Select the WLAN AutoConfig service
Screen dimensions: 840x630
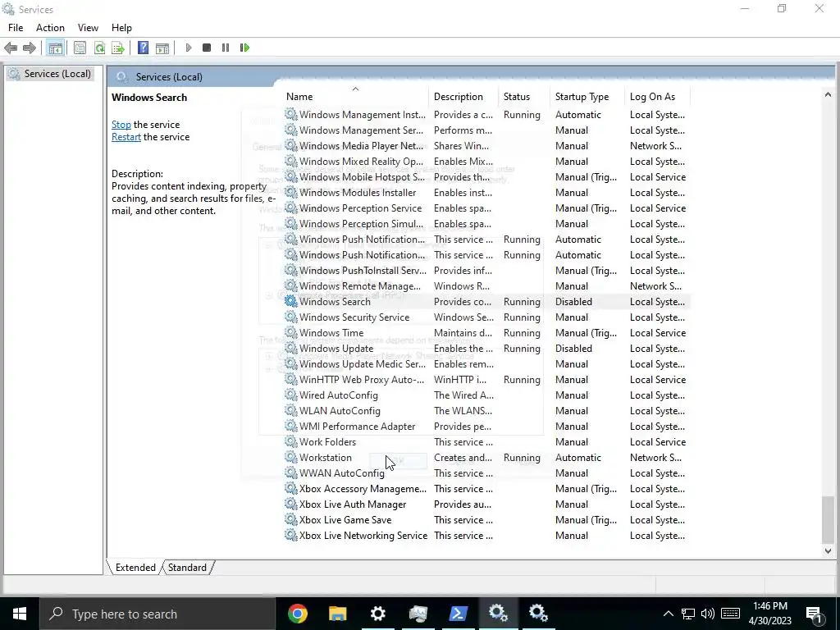(x=486, y=411)
